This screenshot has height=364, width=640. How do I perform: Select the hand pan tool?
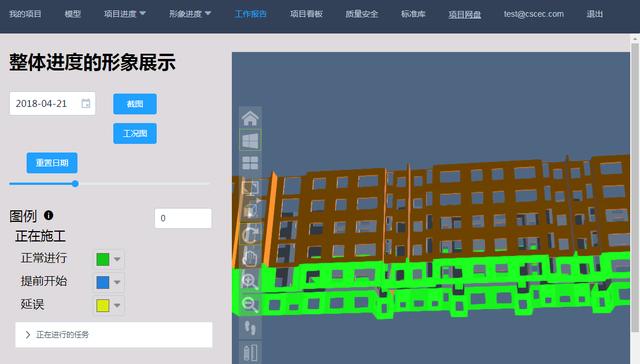tap(250, 257)
